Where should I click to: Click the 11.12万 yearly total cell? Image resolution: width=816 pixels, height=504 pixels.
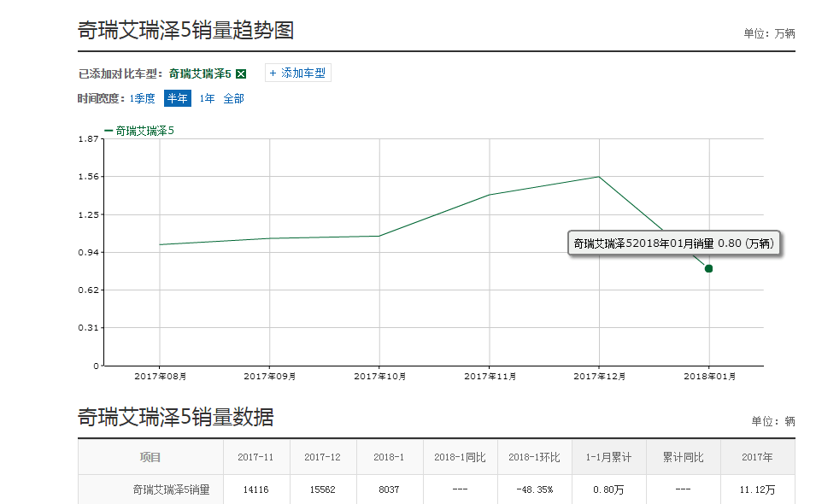758,489
